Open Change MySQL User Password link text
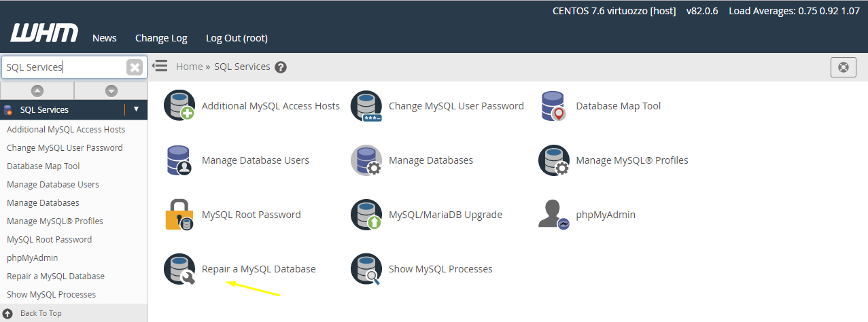868x322 pixels. [x=456, y=106]
